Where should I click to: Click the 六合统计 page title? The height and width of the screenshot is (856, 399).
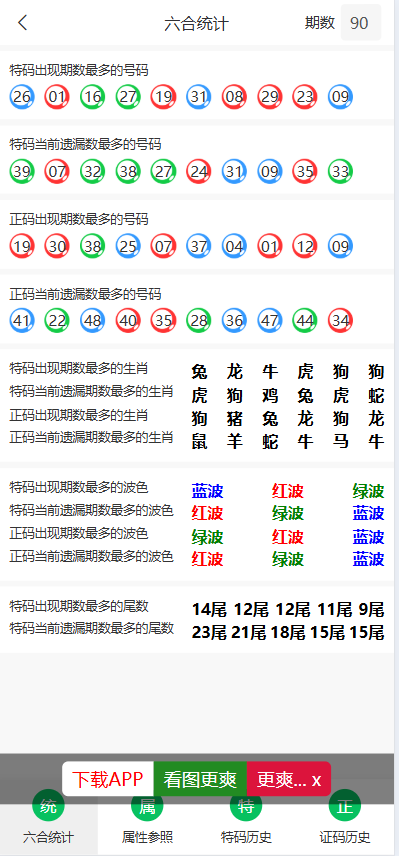[x=196, y=24]
